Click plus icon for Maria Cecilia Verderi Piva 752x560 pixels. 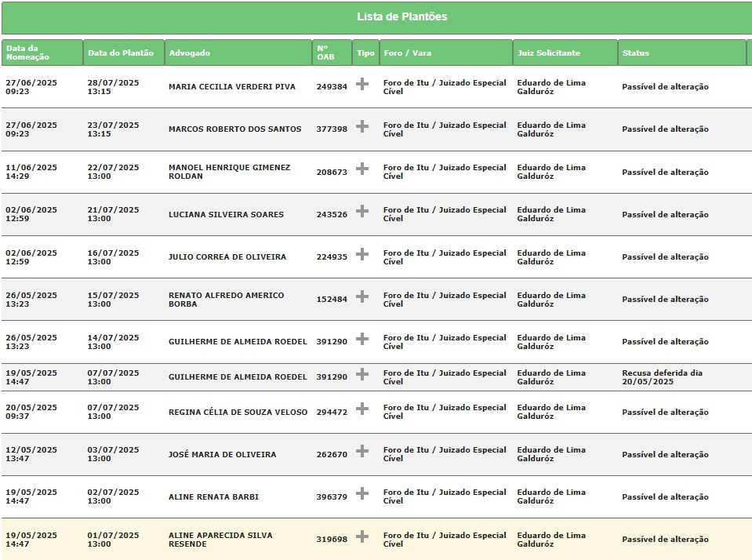tap(362, 84)
